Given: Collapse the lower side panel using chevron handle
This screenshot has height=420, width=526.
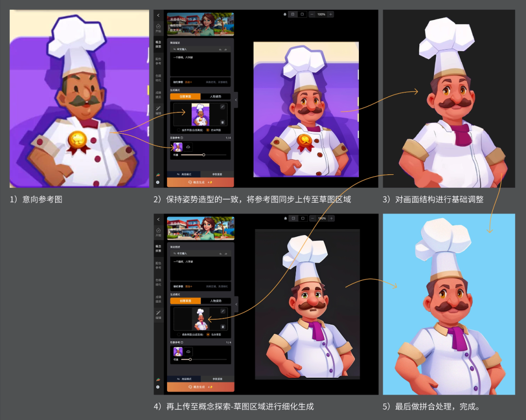Looking at the screenshot, I should [x=236, y=304].
